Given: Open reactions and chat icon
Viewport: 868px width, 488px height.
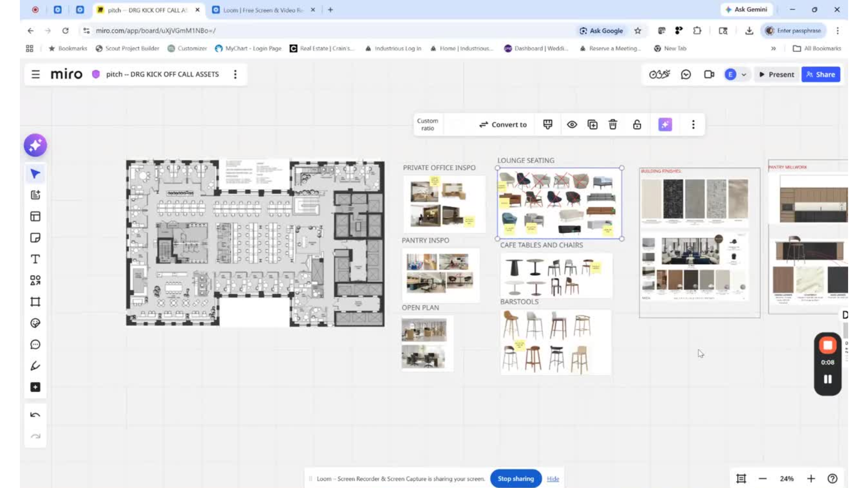Looking at the screenshot, I should coord(686,75).
